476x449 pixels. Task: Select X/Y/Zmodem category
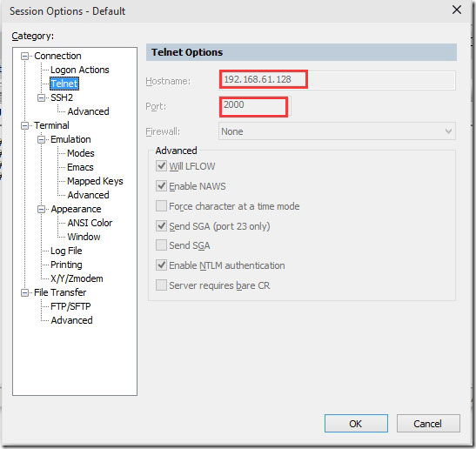click(x=77, y=278)
